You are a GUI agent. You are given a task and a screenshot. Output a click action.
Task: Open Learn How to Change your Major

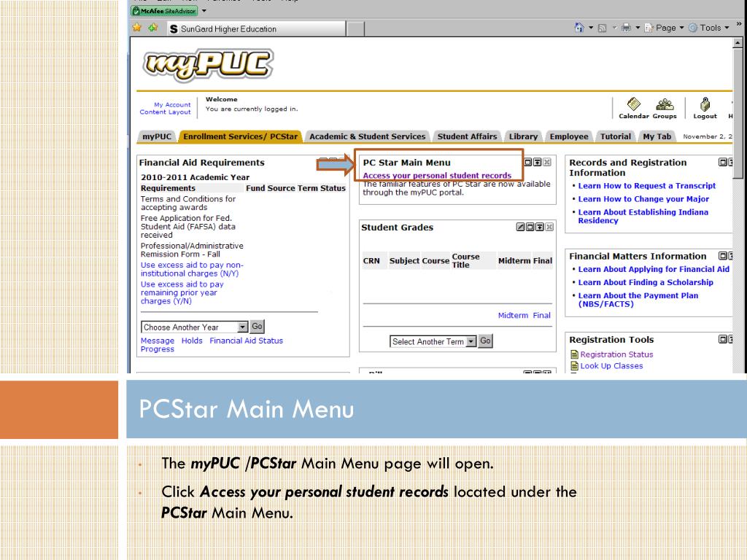click(x=643, y=199)
